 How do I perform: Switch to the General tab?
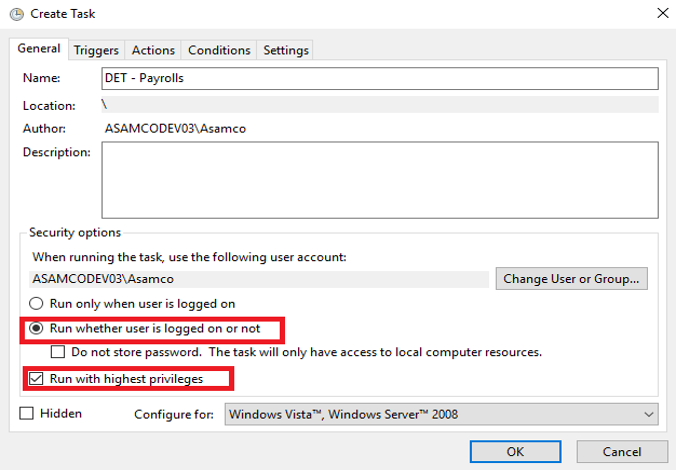tap(39, 49)
